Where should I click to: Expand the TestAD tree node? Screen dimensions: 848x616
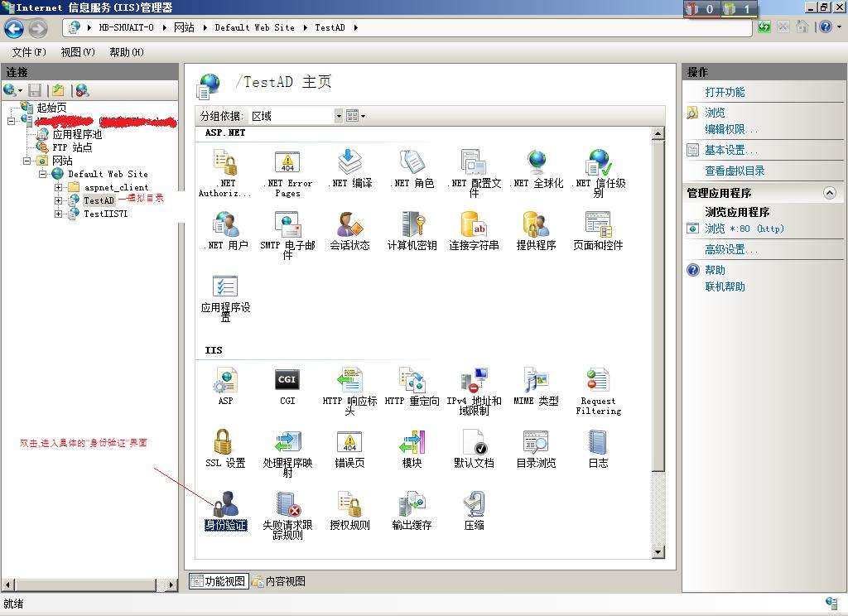tap(59, 200)
